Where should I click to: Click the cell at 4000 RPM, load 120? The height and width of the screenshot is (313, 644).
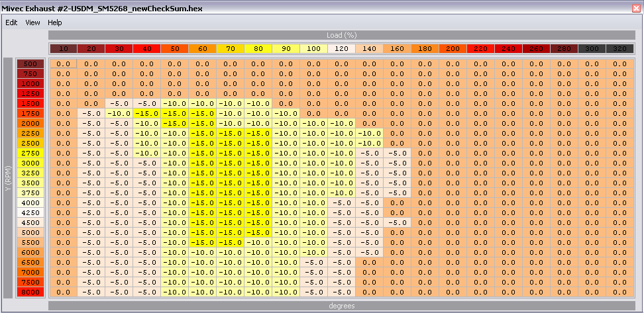[342, 202]
